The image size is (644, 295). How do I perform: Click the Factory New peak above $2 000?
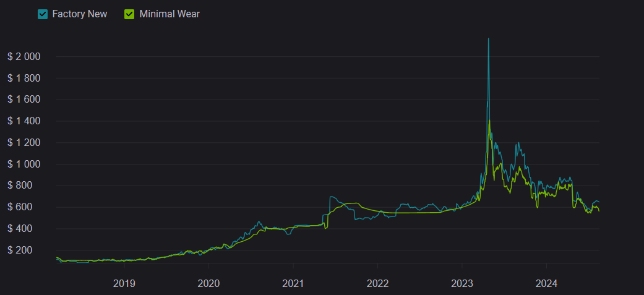[488, 39]
